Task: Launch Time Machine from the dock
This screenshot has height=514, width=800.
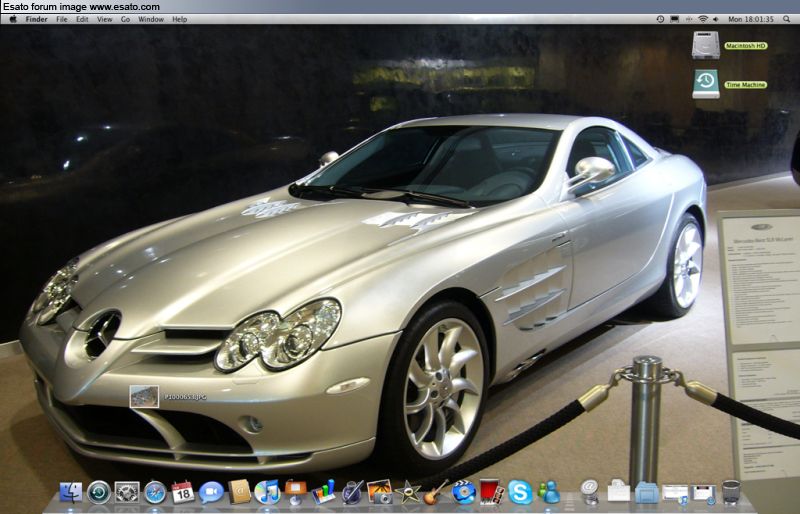Action: pyautogui.click(x=98, y=493)
